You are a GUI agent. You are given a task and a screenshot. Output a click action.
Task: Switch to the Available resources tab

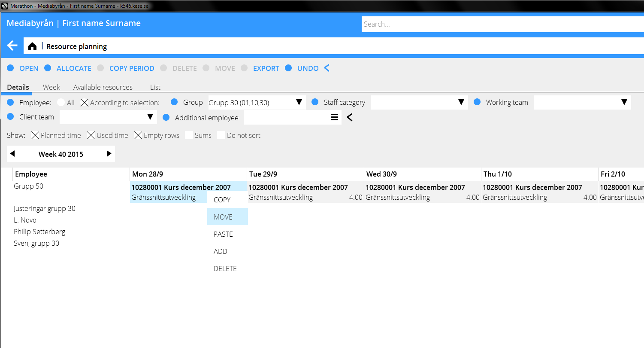[103, 87]
